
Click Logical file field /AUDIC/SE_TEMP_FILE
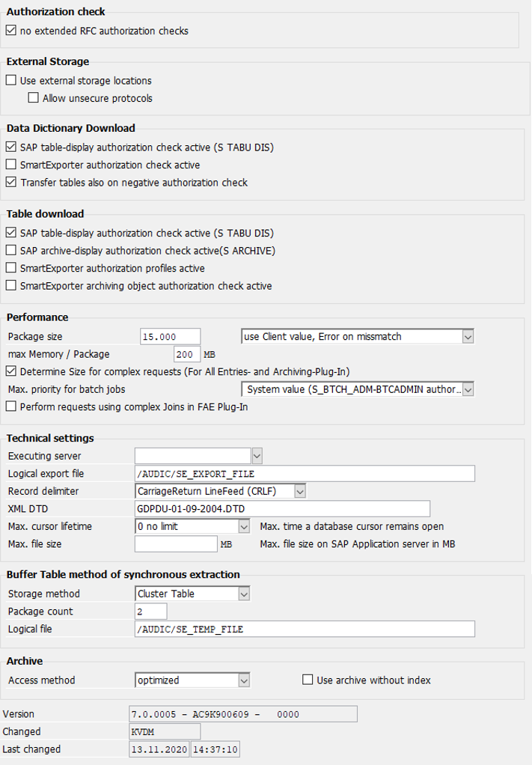[x=305, y=629]
